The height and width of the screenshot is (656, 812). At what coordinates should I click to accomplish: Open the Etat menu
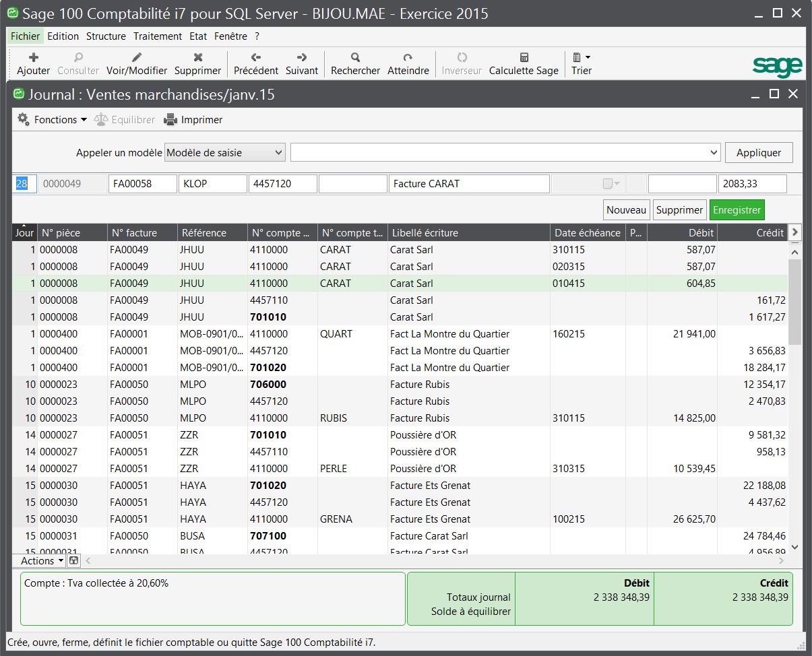click(x=198, y=36)
